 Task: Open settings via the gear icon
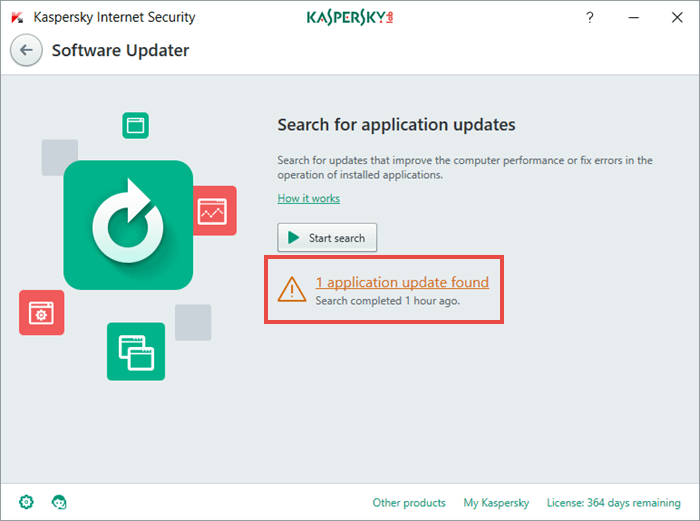point(26,502)
